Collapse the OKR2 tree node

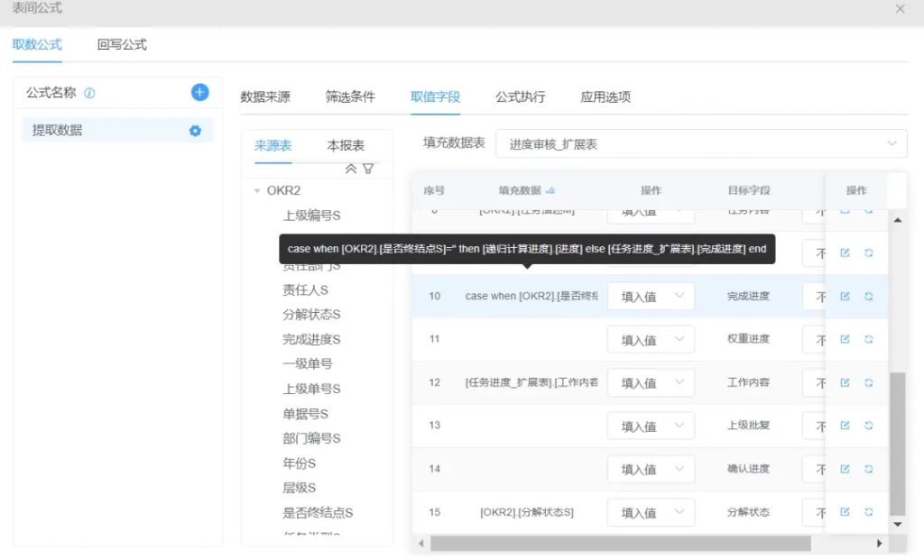(x=257, y=191)
